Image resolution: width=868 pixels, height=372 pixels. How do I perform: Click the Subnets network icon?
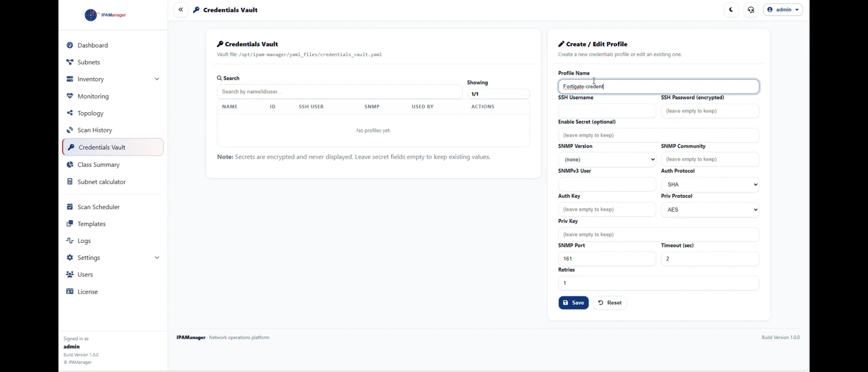(70, 62)
